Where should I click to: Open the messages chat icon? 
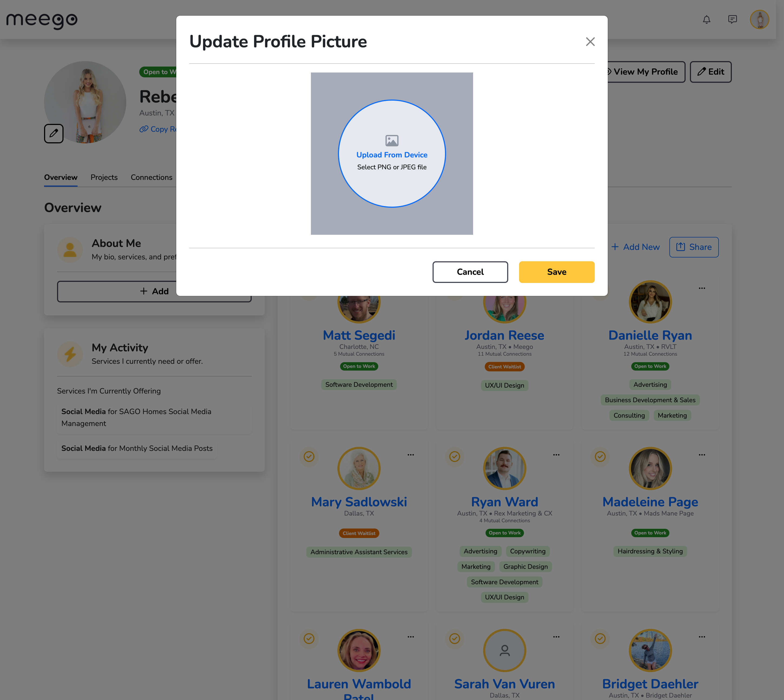coord(732,20)
